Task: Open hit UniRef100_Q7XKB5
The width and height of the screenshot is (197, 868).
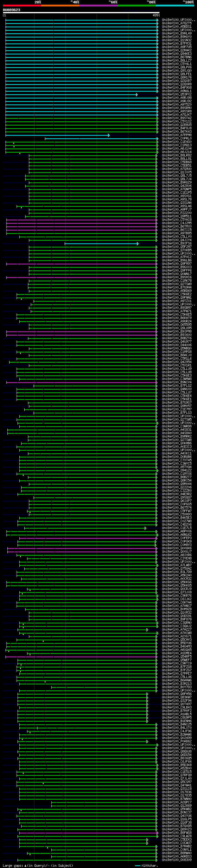Action: [x=177, y=250]
